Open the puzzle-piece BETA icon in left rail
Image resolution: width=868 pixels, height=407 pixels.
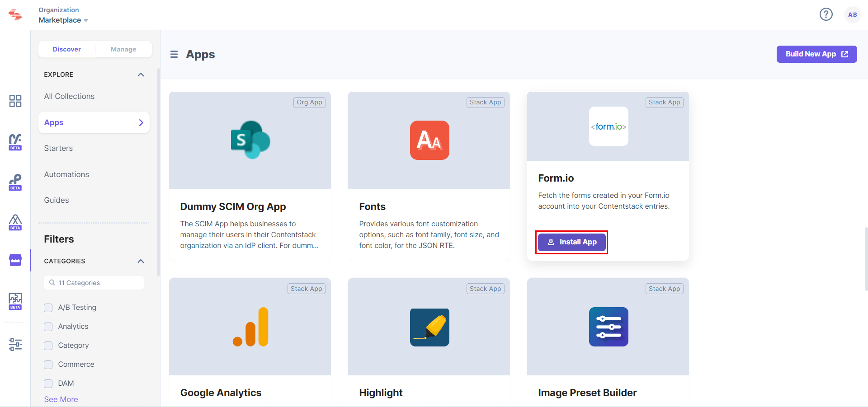[15, 301]
